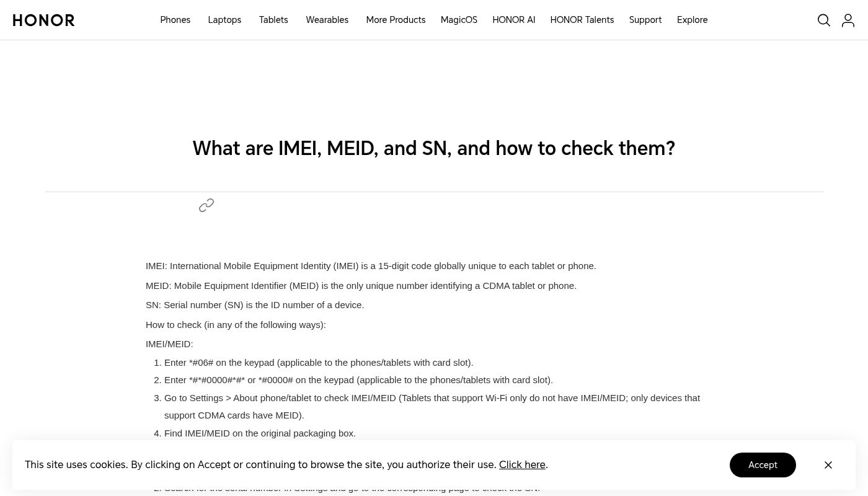Viewport: 868px width, 496px height.
Task: Click the article title heading
Action: (x=433, y=148)
